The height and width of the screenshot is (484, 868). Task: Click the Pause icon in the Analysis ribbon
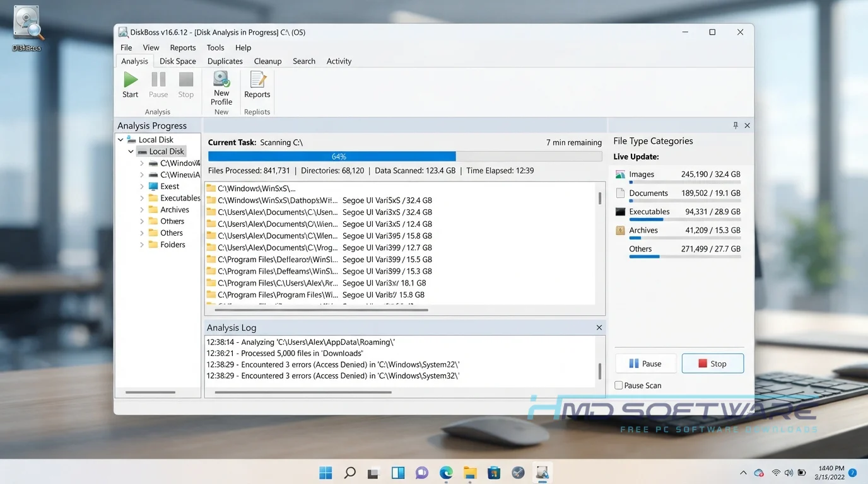point(158,80)
